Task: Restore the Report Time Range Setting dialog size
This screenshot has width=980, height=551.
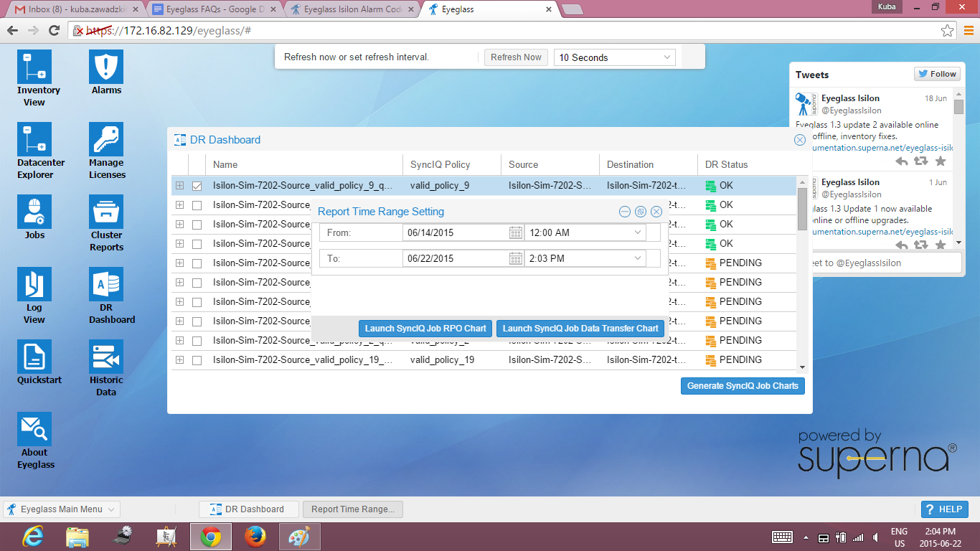Action: tap(641, 212)
